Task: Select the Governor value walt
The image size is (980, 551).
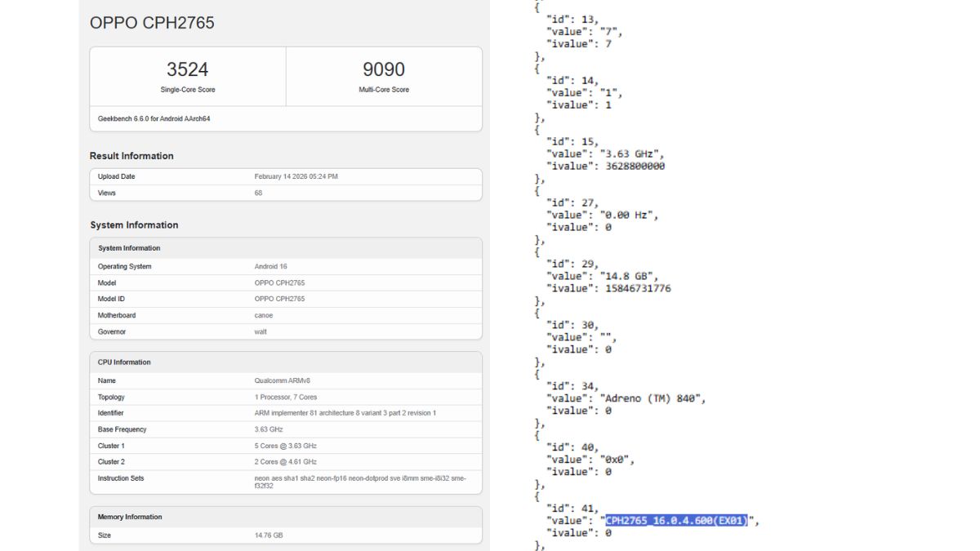Action: (261, 331)
